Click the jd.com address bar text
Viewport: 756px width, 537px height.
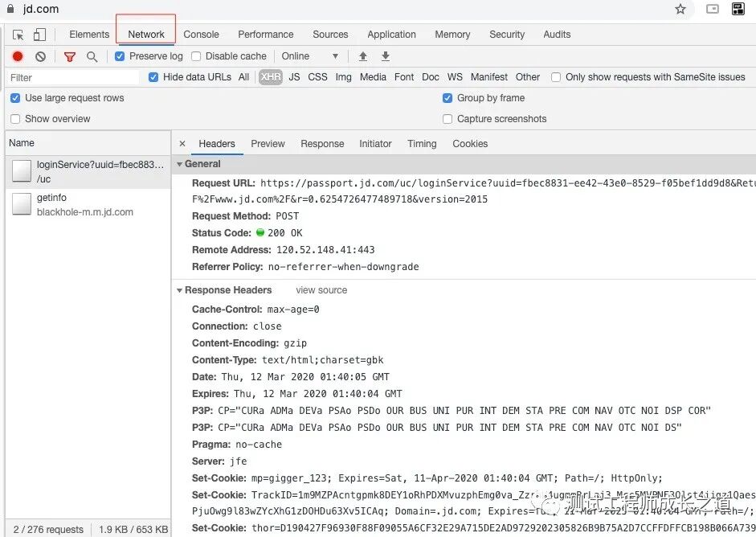pos(40,9)
